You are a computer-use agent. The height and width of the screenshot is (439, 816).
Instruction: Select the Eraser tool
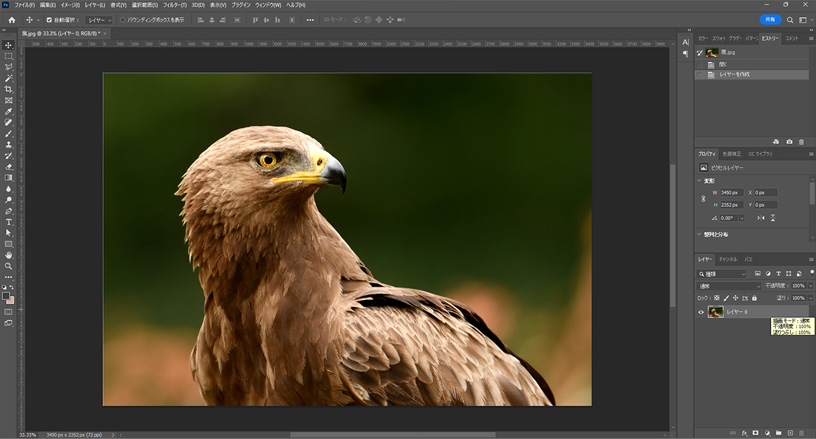click(8, 167)
